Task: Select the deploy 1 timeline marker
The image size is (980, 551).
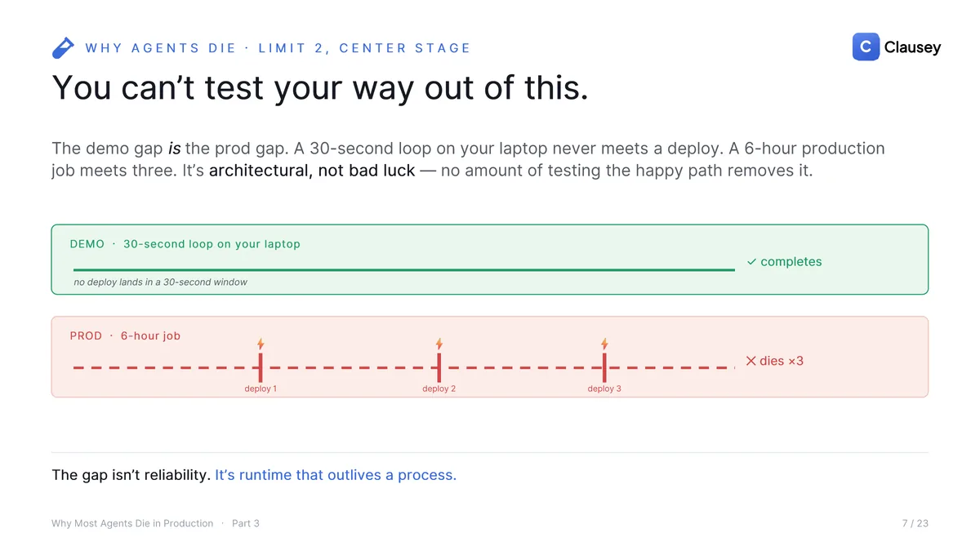Action: [x=261, y=367]
